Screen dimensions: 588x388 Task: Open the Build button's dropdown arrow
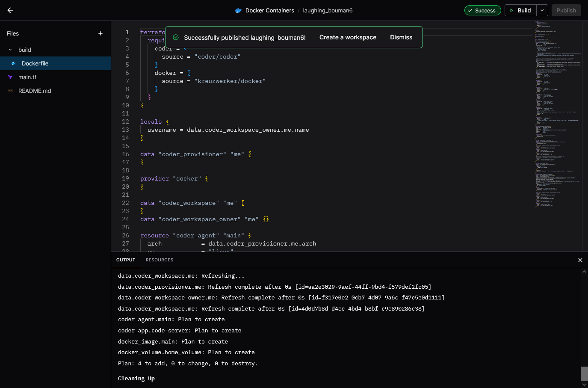tap(542, 10)
